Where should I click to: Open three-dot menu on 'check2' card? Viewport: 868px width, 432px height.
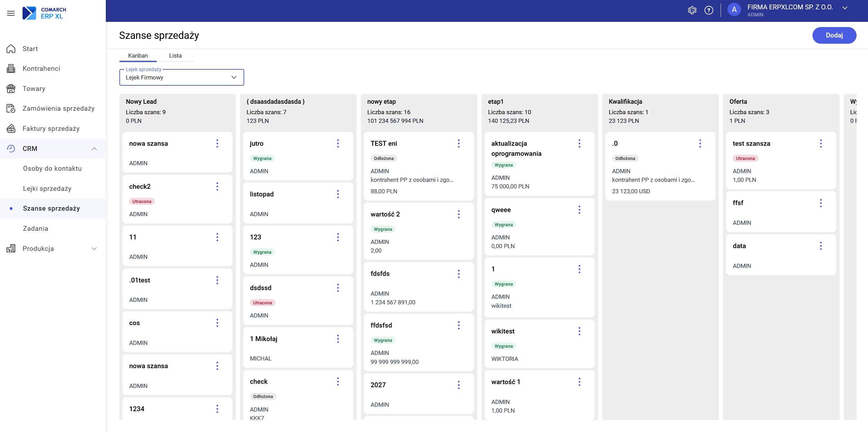pyautogui.click(x=217, y=187)
